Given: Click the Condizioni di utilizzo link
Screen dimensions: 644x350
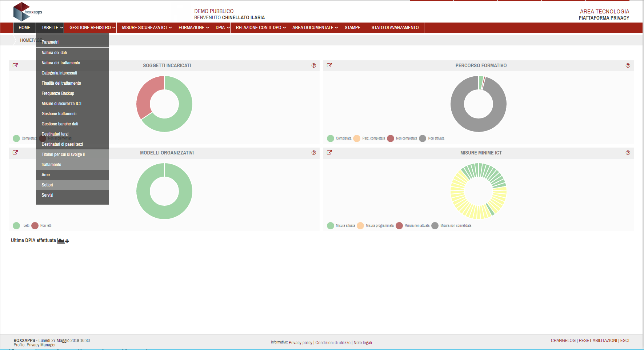Looking at the screenshot, I should pyautogui.click(x=333, y=343).
